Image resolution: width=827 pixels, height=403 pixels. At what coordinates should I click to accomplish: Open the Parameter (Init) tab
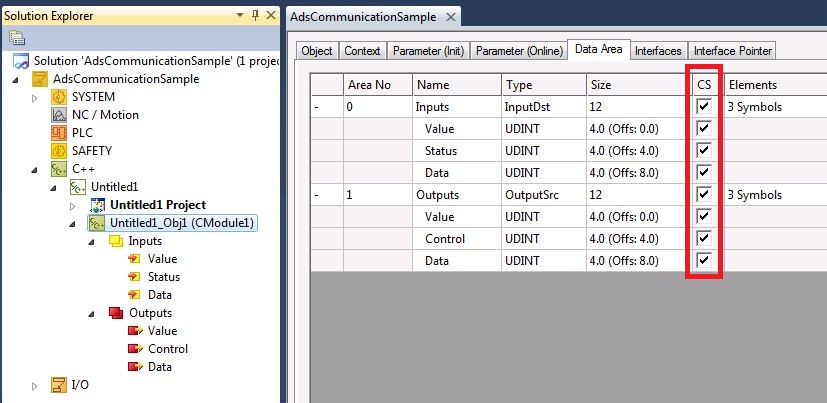tap(428, 51)
